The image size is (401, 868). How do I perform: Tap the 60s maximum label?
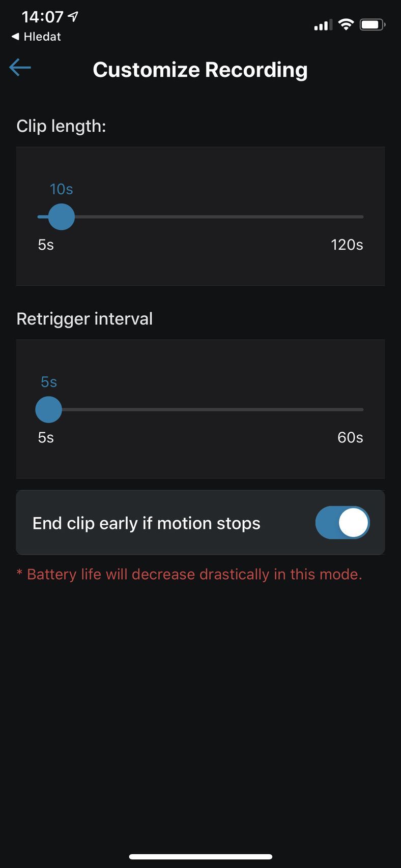[x=350, y=438]
